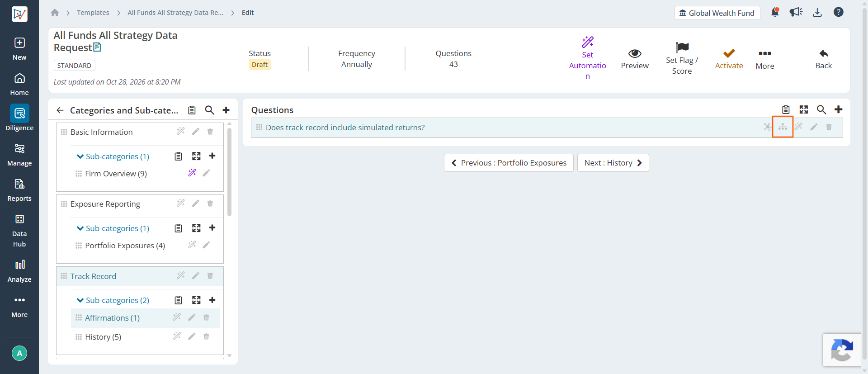The height and width of the screenshot is (374, 868).
Task: Open the help question mark icon
Action: click(839, 12)
